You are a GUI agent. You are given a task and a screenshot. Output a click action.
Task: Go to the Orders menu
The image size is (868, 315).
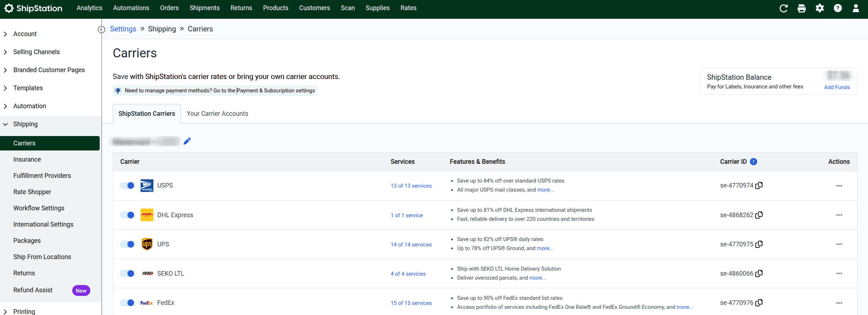(169, 8)
